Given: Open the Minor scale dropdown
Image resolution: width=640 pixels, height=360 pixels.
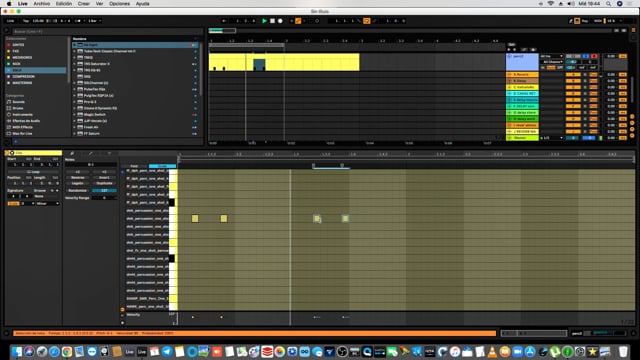Looking at the screenshot, I should 47,203.
